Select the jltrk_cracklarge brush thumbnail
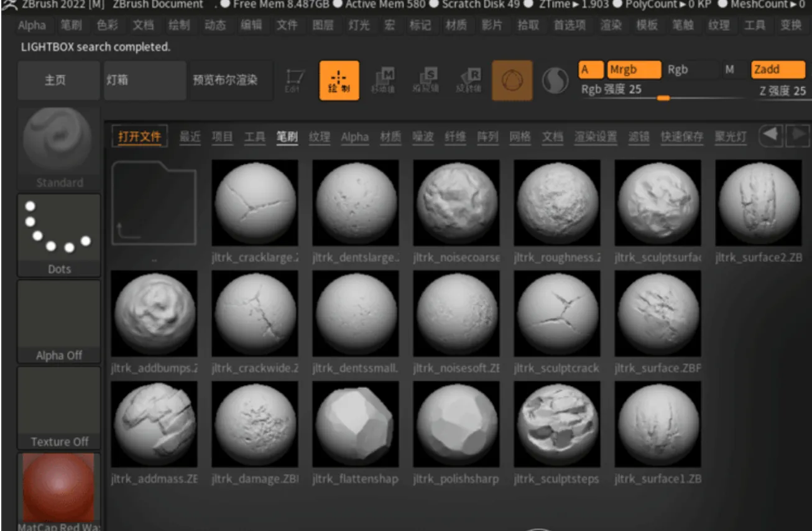812x531 pixels. (x=255, y=203)
